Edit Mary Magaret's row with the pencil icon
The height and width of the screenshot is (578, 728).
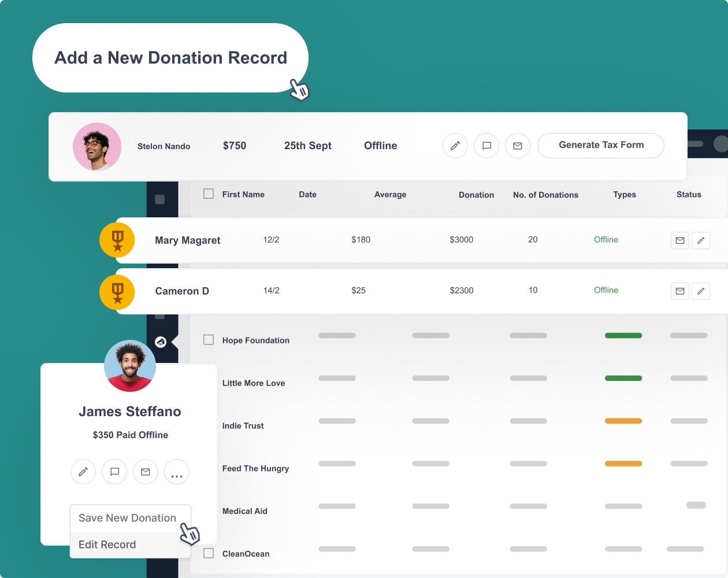701,240
